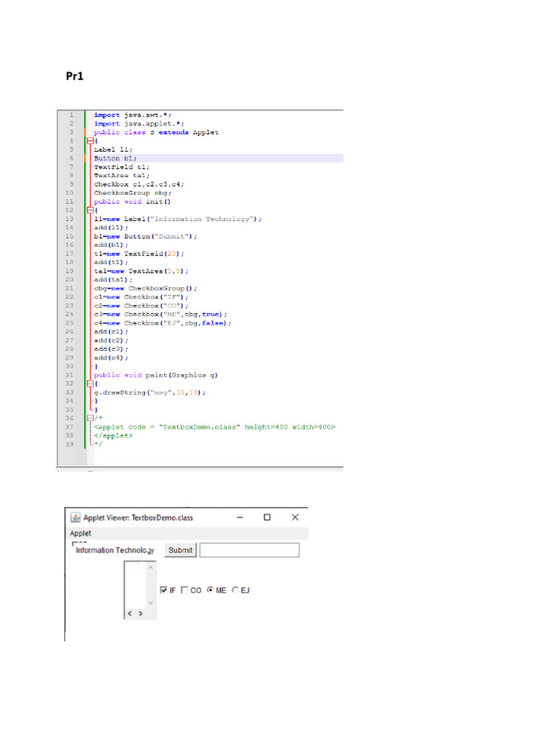This screenshot has width=560, height=747.
Task: Enable the CO checkbox
Action: 184,590
